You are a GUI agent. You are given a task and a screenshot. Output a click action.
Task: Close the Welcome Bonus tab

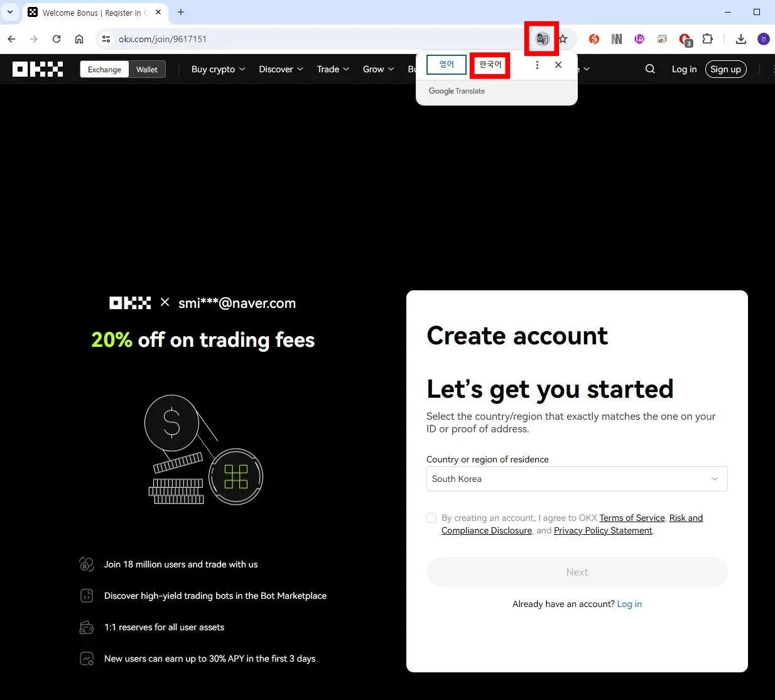158,12
